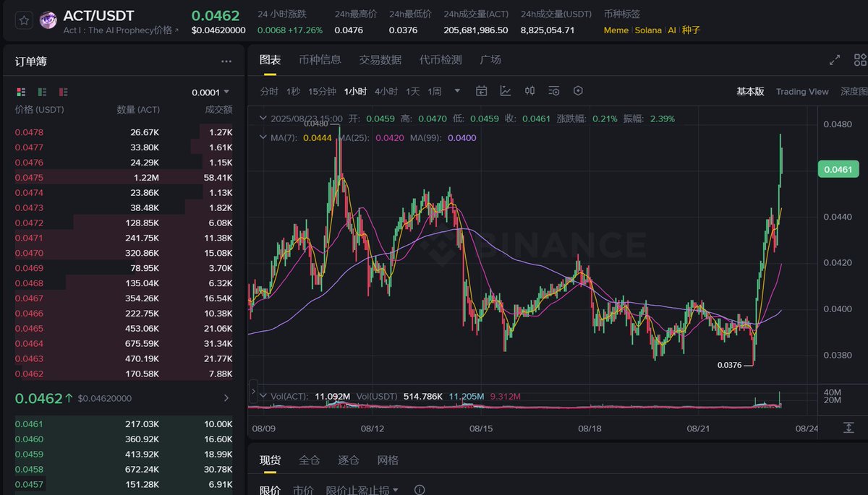Image resolution: width=868 pixels, height=495 pixels.
Task: Select buy-only order book view icon
Action: [x=42, y=92]
